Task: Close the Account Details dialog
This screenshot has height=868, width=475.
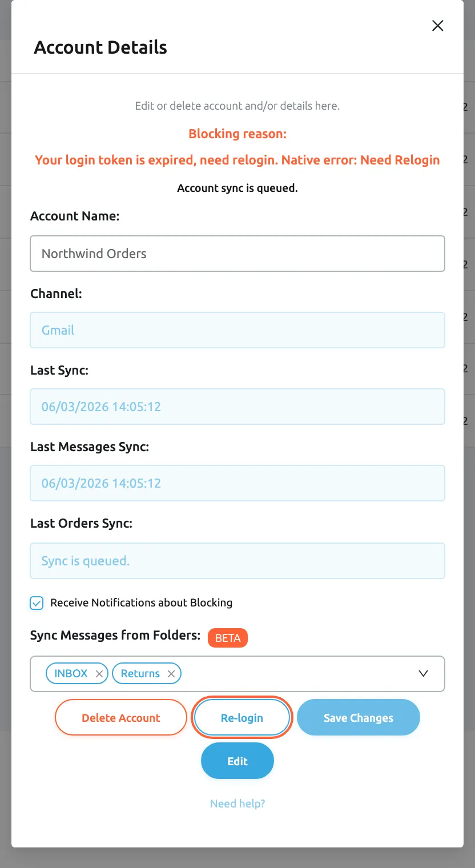Action: click(437, 26)
